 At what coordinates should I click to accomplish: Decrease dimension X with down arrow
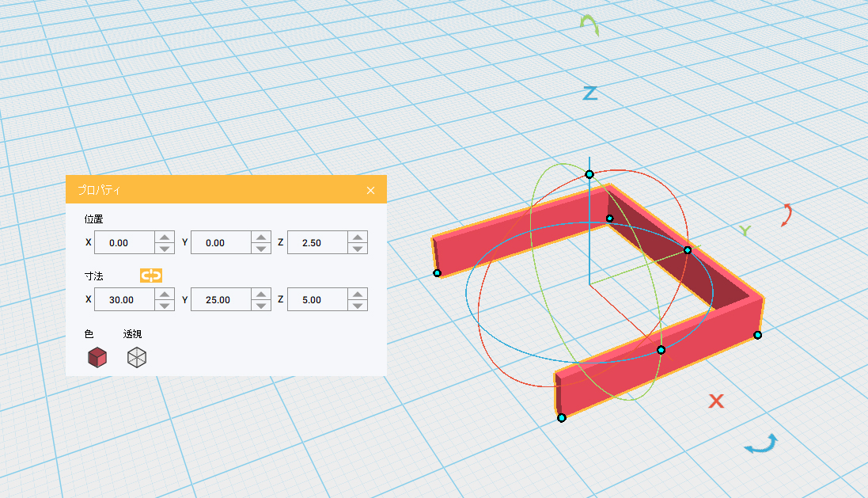pyautogui.click(x=165, y=306)
